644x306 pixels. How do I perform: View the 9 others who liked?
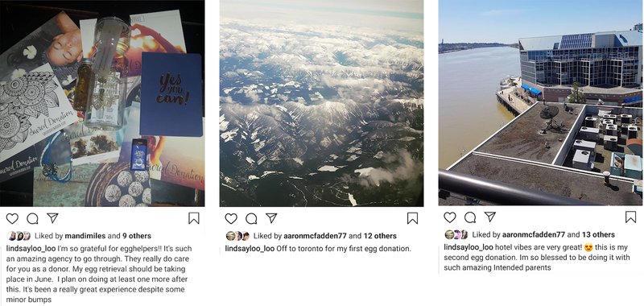[x=136, y=236]
